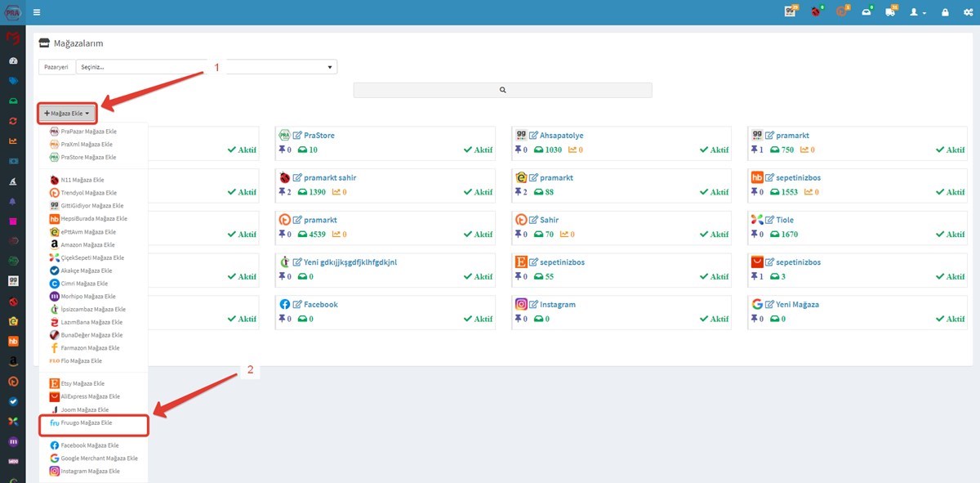Open the N11 ladybug notification icon
980x483 pixels.
[815, 12]
